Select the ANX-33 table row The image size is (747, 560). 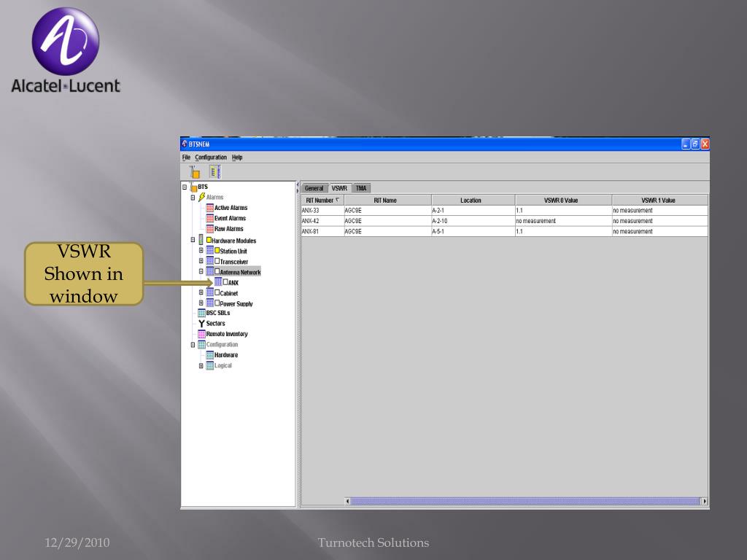[x=505, y=211]
